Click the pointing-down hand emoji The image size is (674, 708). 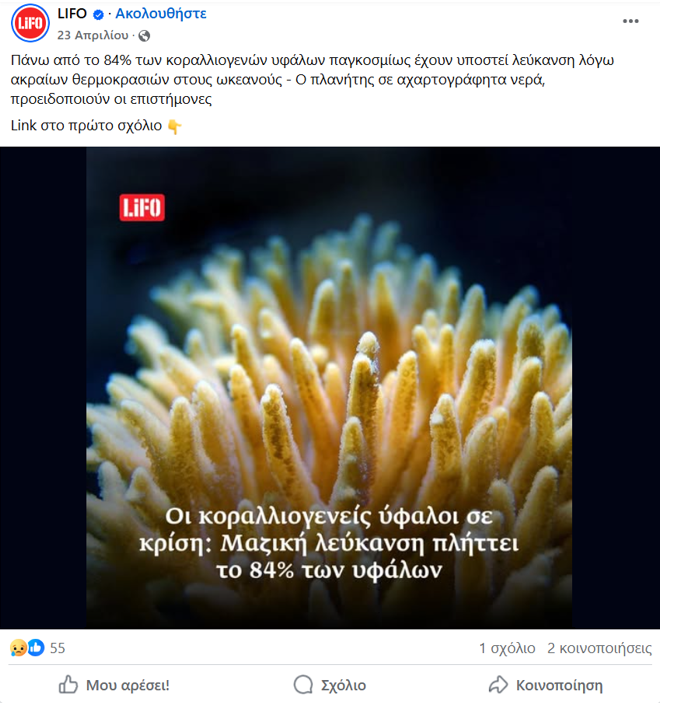[174, 126]
